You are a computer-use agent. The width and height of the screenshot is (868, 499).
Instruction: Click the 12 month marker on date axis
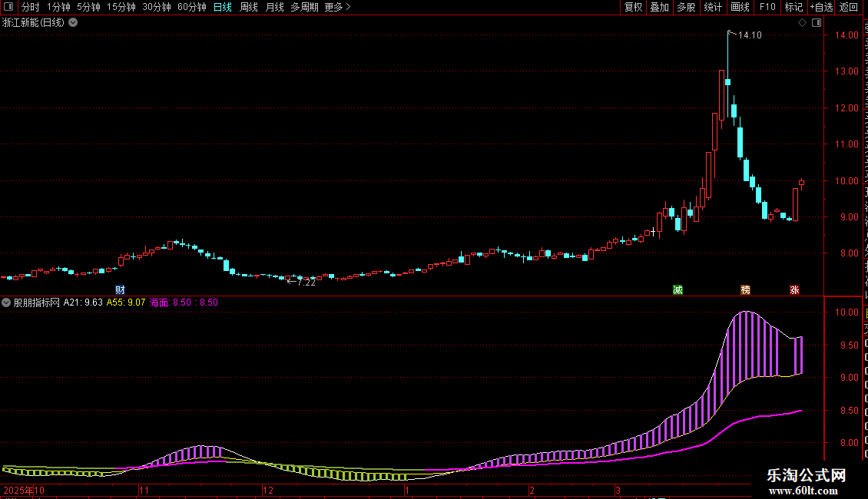(268, 490)
